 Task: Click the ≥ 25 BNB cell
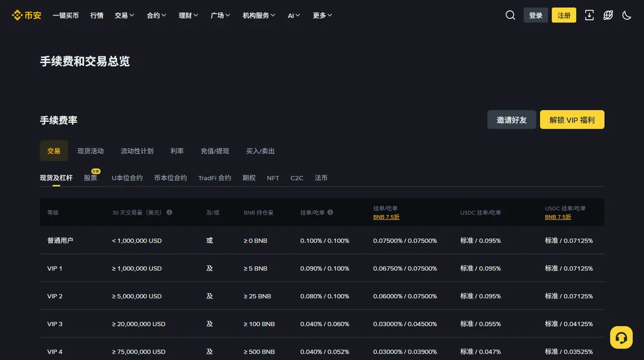[257, 296]
